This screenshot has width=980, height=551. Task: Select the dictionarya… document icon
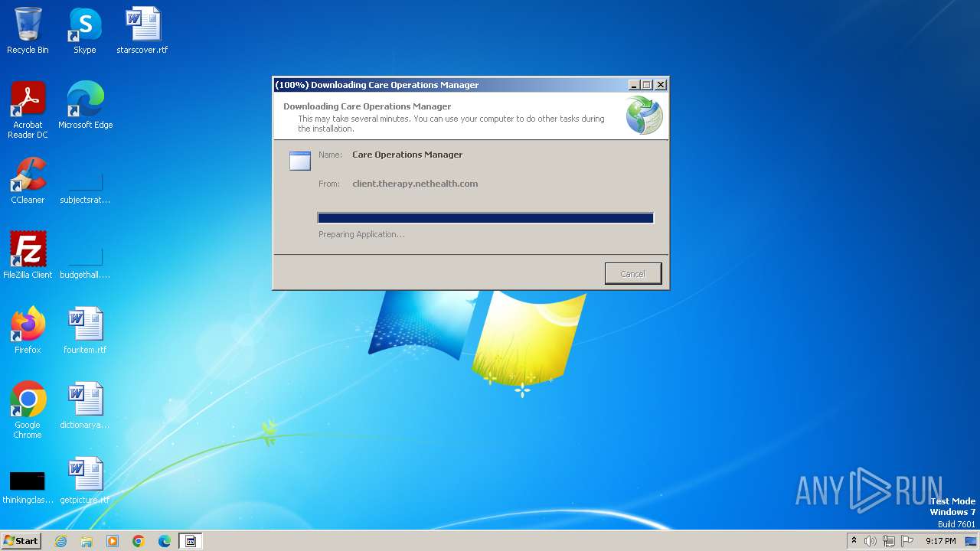pos(85,405)
